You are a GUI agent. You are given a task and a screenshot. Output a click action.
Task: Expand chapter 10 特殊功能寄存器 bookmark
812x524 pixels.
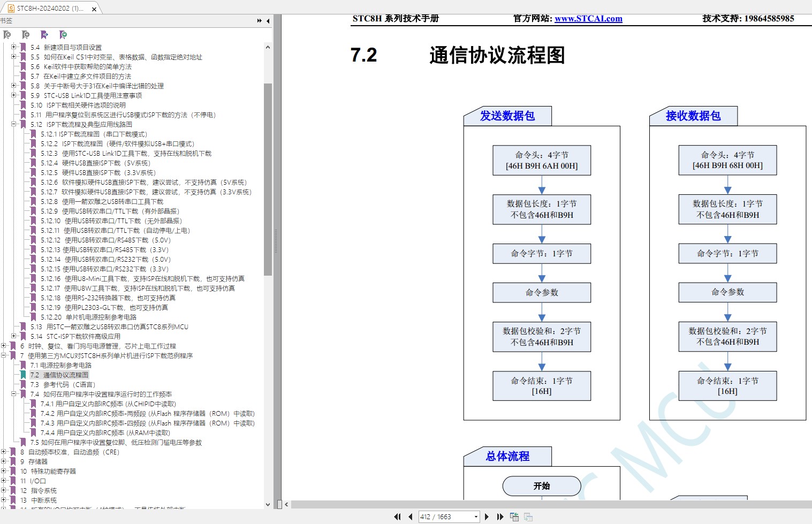coord(4,471)
